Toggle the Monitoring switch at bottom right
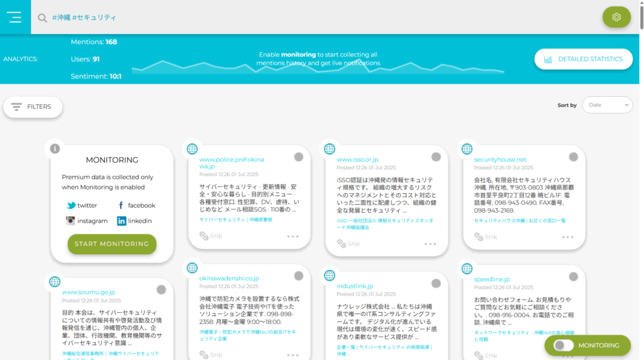The image size is (644, 360). click(x=563, y=345)
